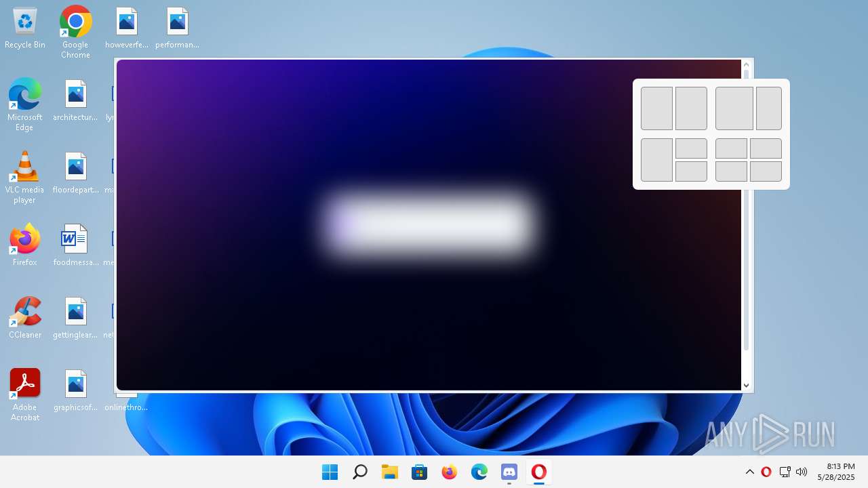Open taskbar Search
868x488 pixels.
(360, 472)
